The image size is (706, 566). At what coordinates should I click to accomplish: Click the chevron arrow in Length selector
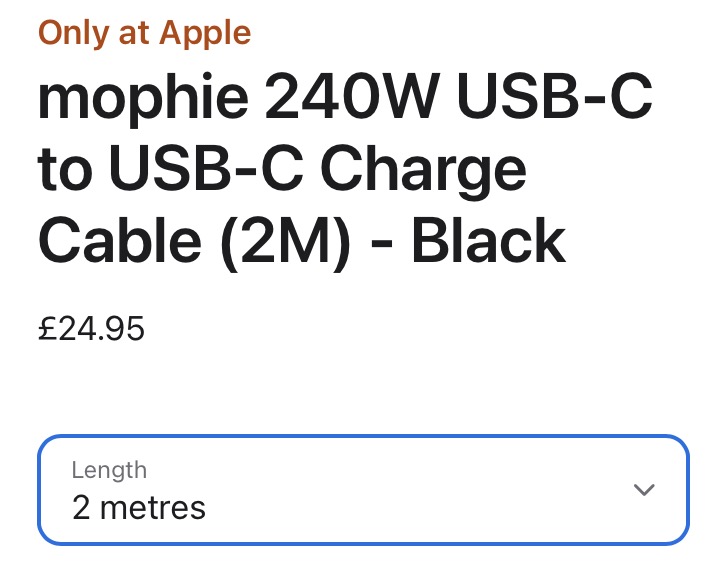pyautogui.click(x=645, y=490)
